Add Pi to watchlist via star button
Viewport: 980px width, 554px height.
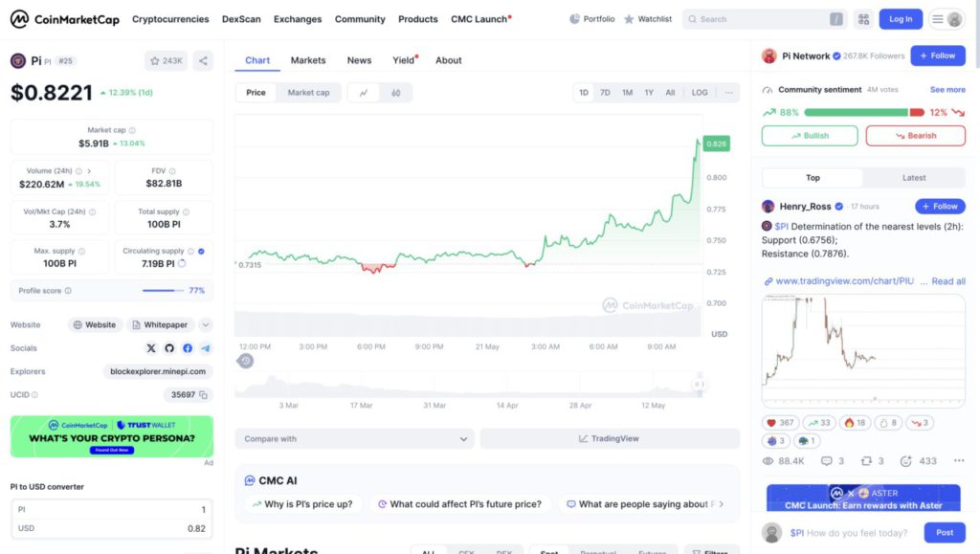click(x=166, y=61)
